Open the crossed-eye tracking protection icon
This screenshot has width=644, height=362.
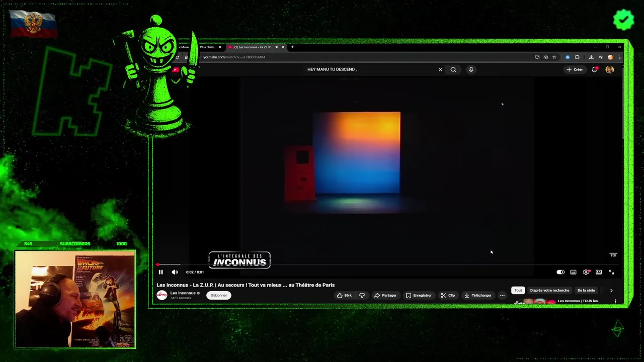click(545, 57)
